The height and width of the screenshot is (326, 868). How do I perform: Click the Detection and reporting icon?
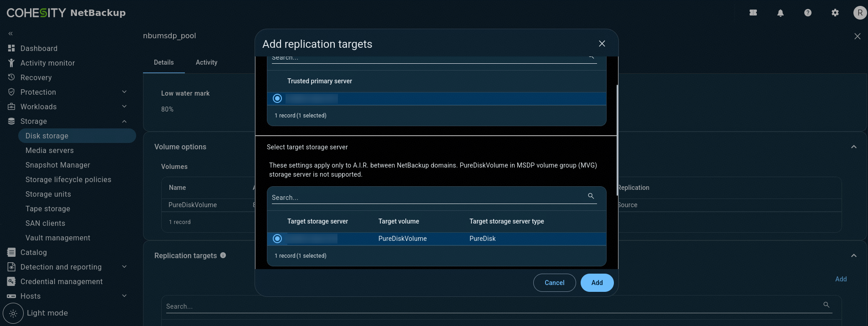(11, 267)
